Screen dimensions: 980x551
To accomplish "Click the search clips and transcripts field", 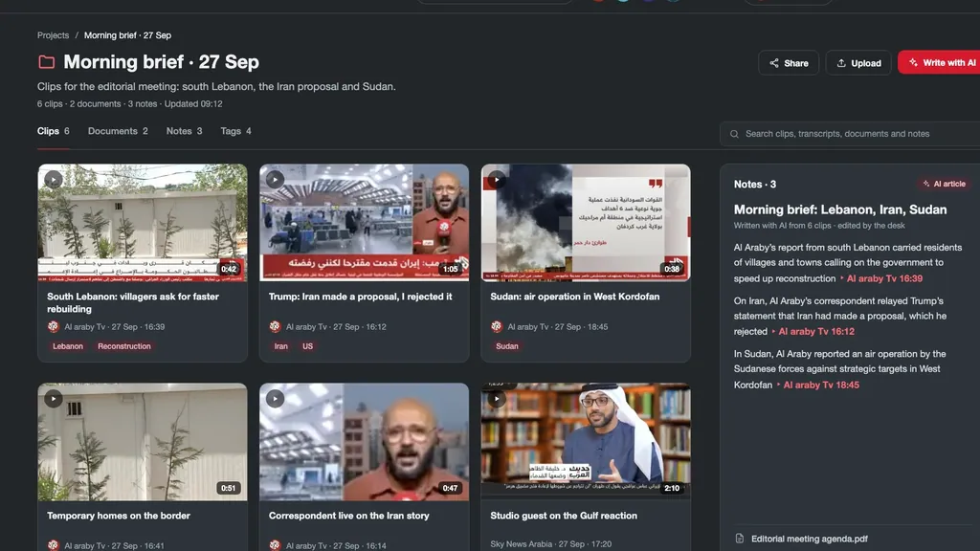I will pos(850,134).
